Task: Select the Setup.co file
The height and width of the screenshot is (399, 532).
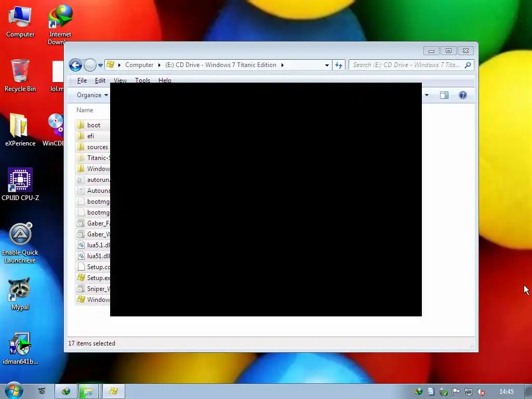Action: pyautogui.click(x=92, y=267)
